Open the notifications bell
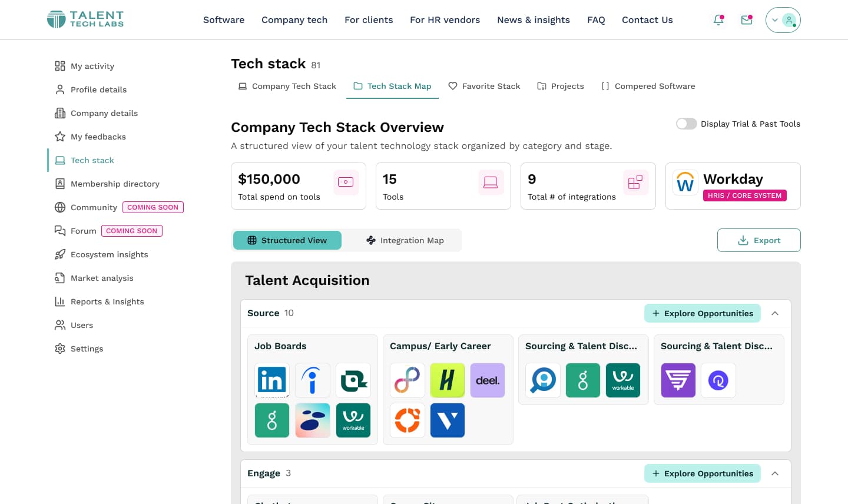This screenshot has height=504, width=848. 718,19
